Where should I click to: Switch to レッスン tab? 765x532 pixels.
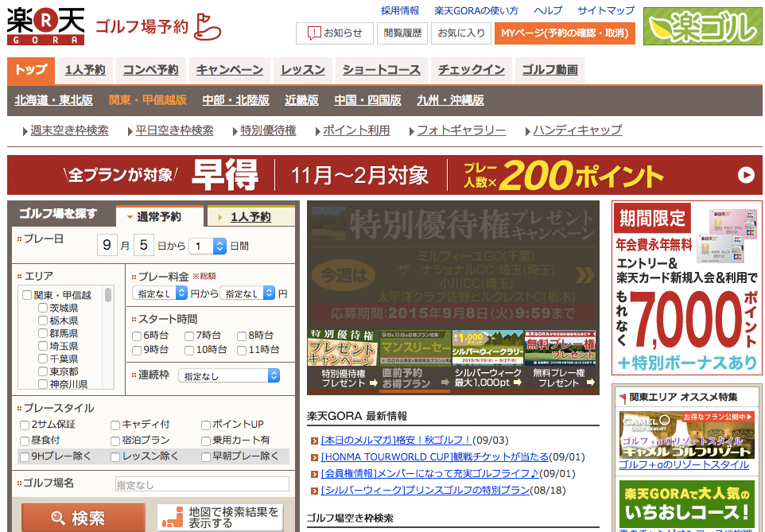303,70
